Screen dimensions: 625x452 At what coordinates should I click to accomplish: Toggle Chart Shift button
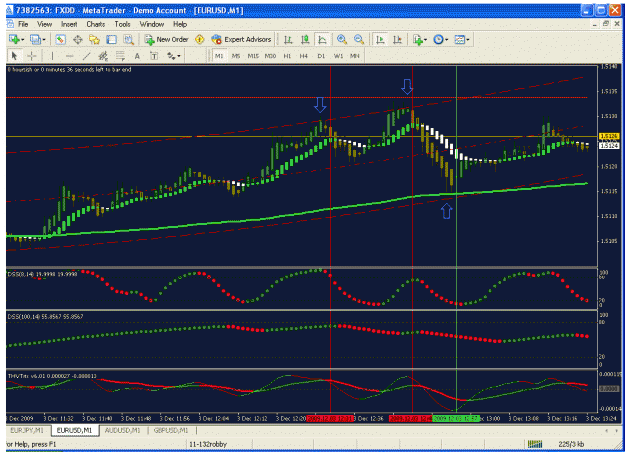tap(397, 39)
